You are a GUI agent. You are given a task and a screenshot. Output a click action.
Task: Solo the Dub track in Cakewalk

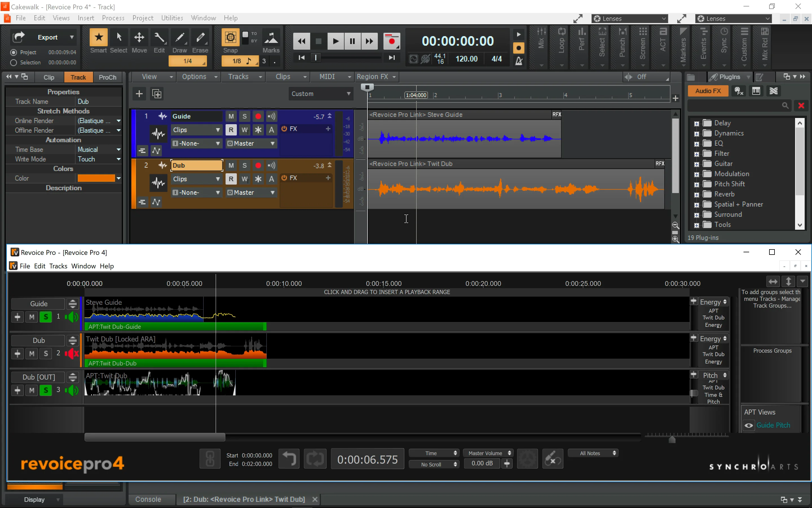tap(244, 165)
